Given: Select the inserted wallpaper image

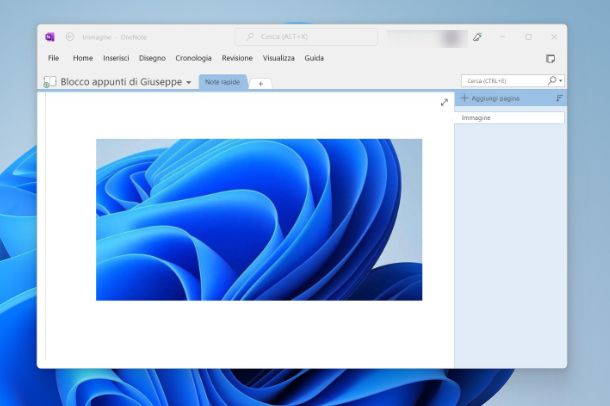Looking at the screenshot, I should (x=259, y=220).
